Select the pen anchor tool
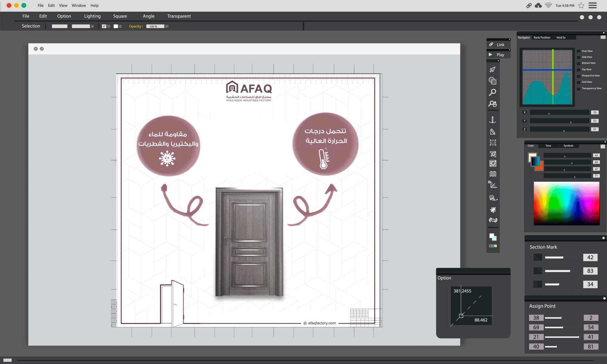607x364 pixels. pos(492,120)
